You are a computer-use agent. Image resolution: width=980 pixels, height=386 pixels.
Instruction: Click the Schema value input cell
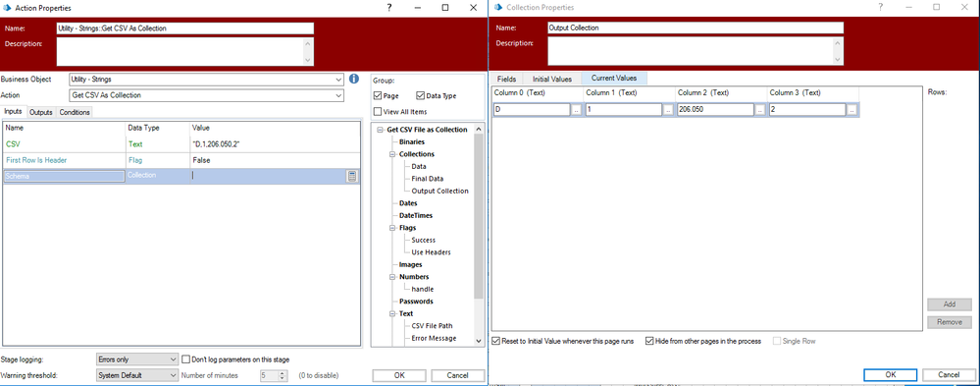(x=268, y=177)
